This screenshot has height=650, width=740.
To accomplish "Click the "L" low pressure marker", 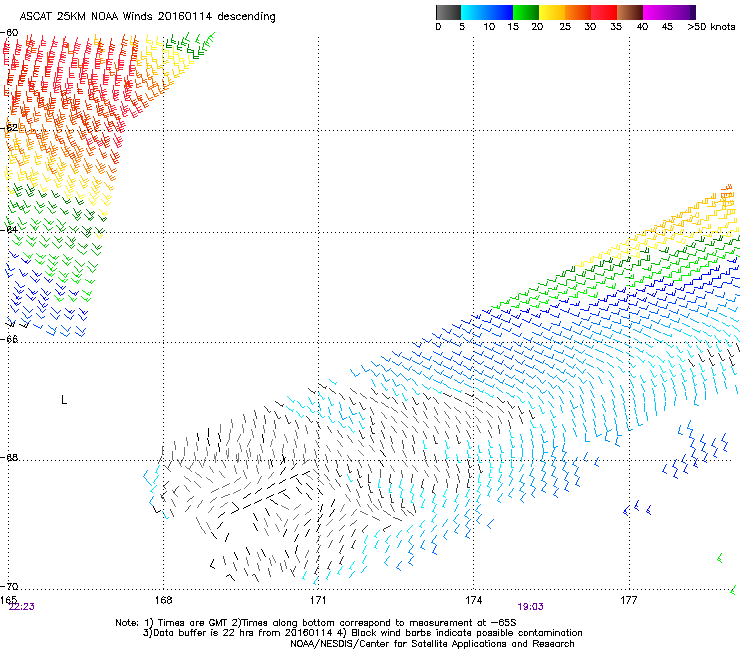I will point(64,400).
